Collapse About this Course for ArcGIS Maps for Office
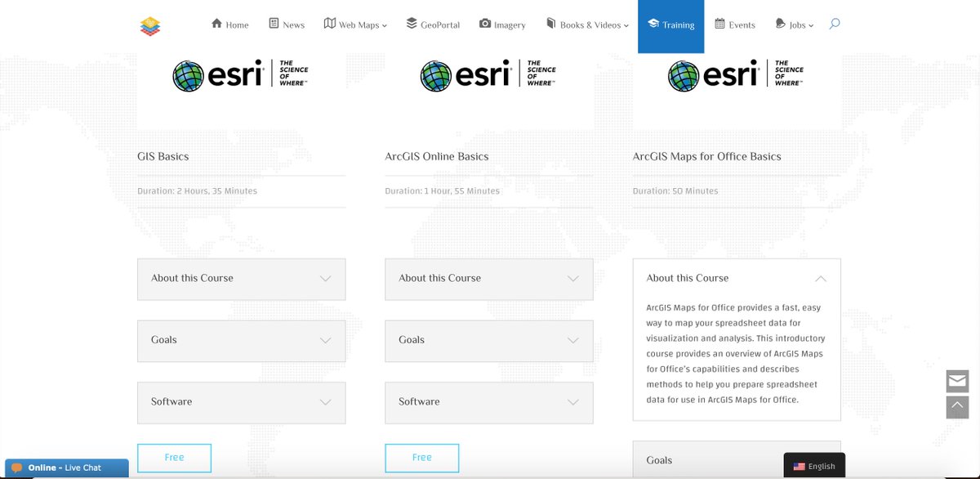 (x=737, y=278)
